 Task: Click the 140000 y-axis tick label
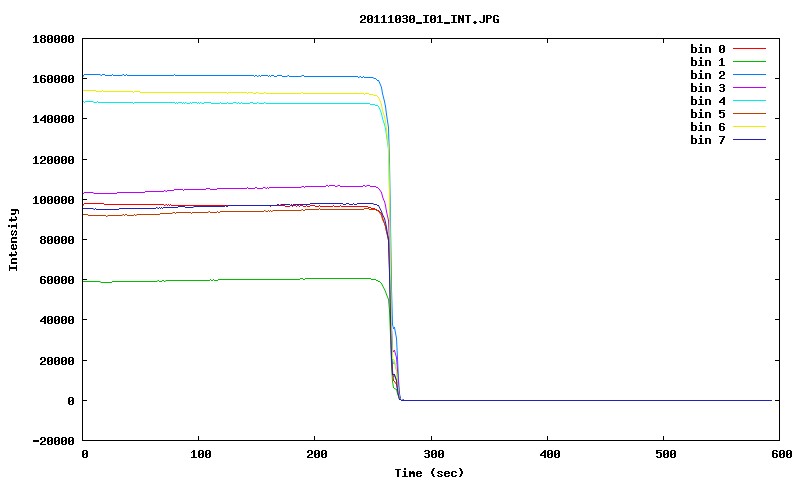53,119
